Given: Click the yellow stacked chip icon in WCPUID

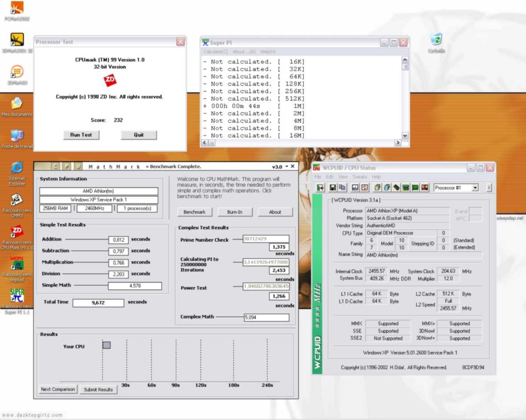Looking at the screenshot, I should coord(377,188).
